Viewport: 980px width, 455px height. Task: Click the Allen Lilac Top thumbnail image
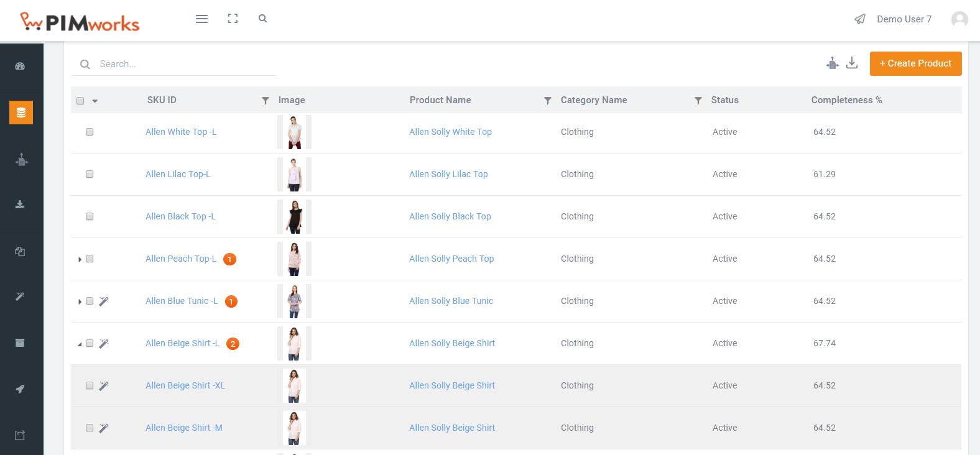294,174
